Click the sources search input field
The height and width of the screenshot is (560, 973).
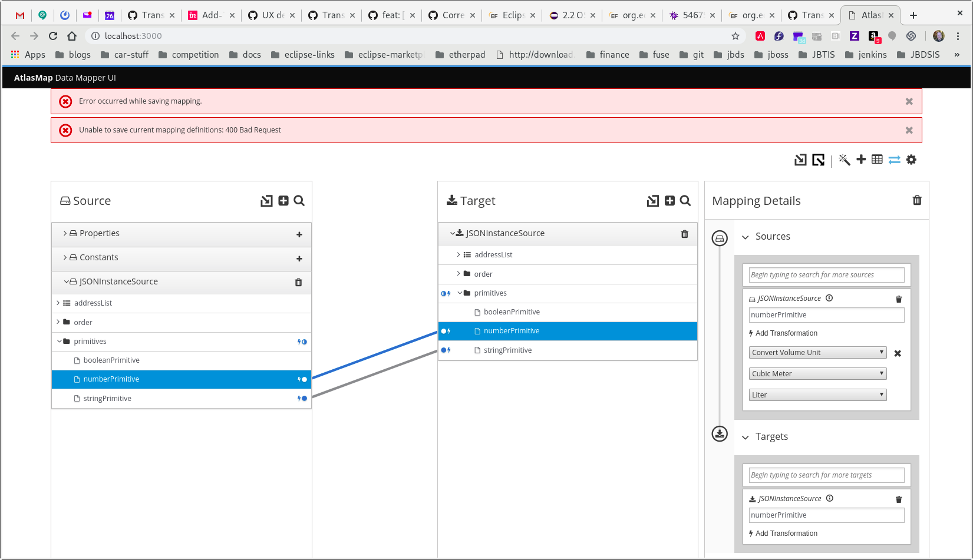tap(826, 274)
